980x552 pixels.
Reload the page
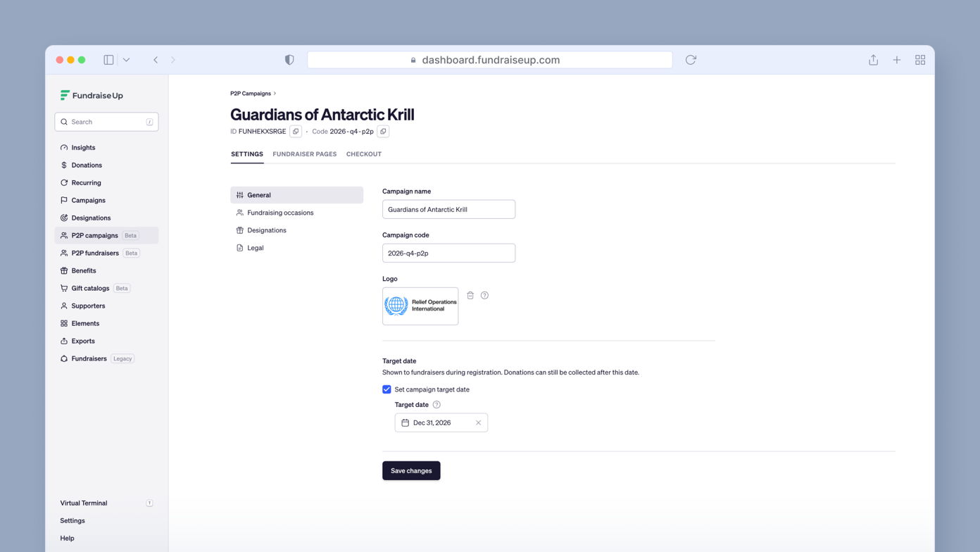click(x=691, y=60)
